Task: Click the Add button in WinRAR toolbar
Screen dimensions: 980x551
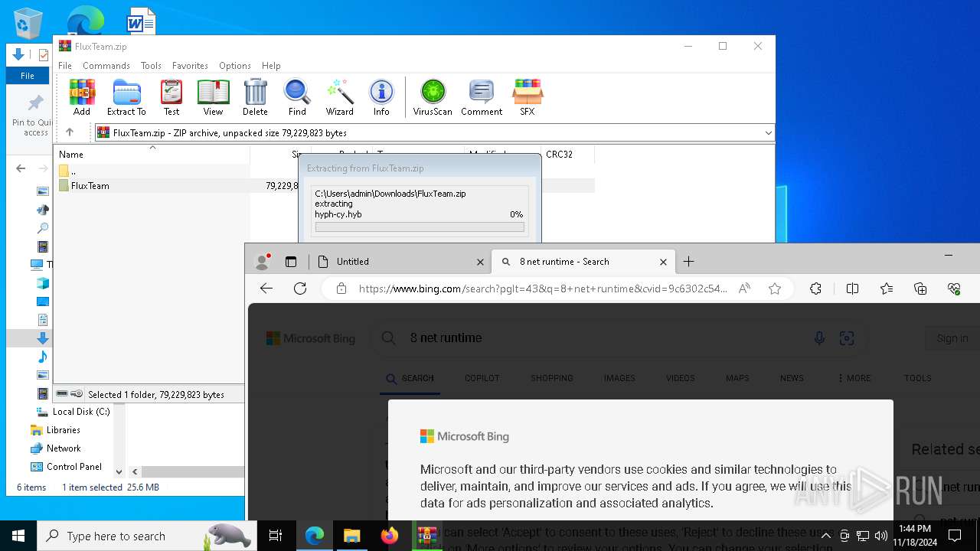Action: [x=82, y=97]
